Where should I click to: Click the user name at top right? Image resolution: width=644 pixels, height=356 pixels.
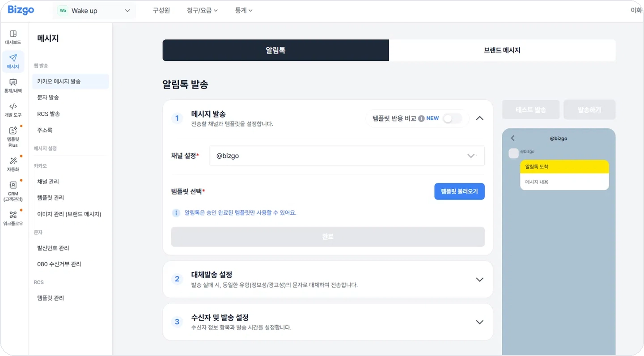pos(636,11)
